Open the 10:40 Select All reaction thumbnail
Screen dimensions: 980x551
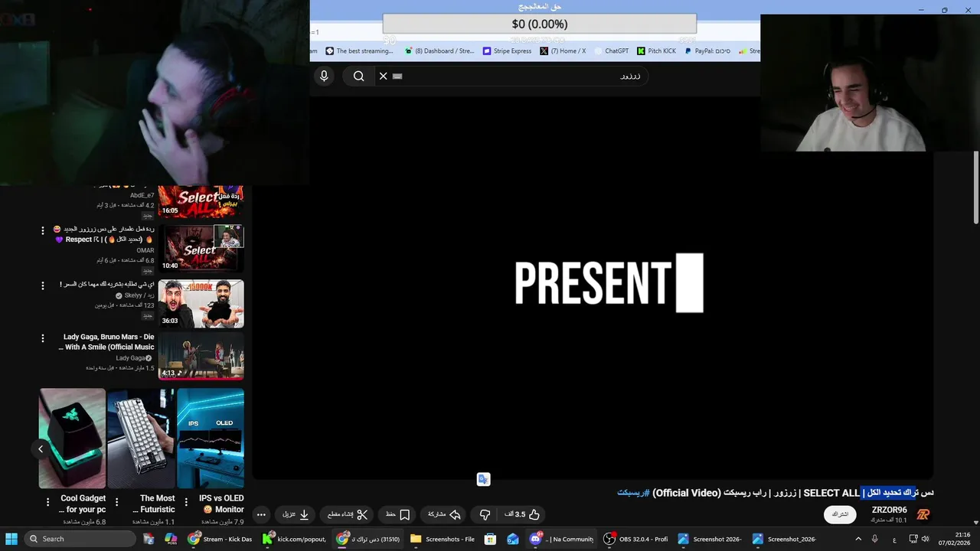[201, 249]
